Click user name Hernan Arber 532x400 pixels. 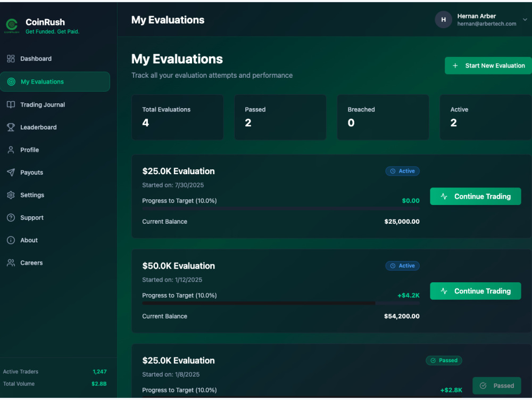tap(476, 16)
